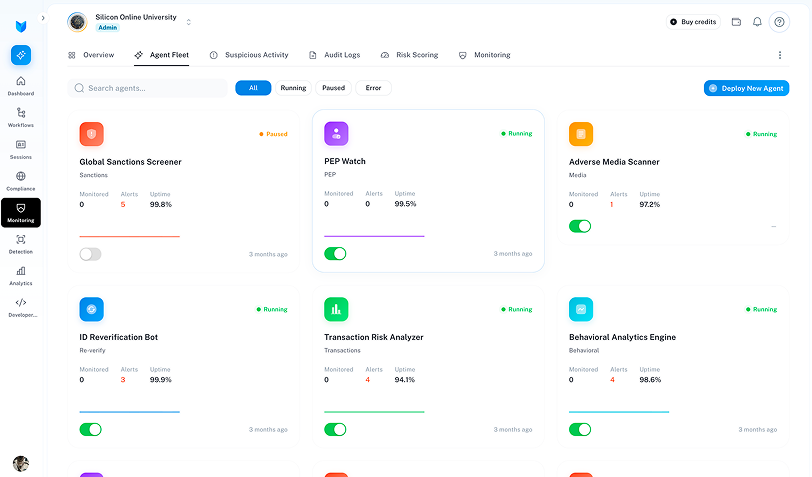Toggle off Transaction Risk Analyzer
Screen dimensions: 812x477
(x=335, y=429)
